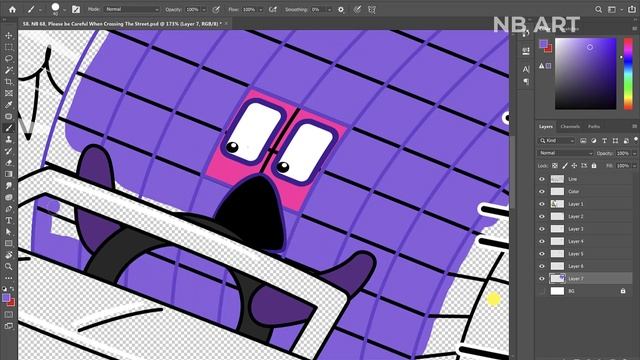Open the layer blend mode dropdown

pyautogui.click(x=565, y=153)
